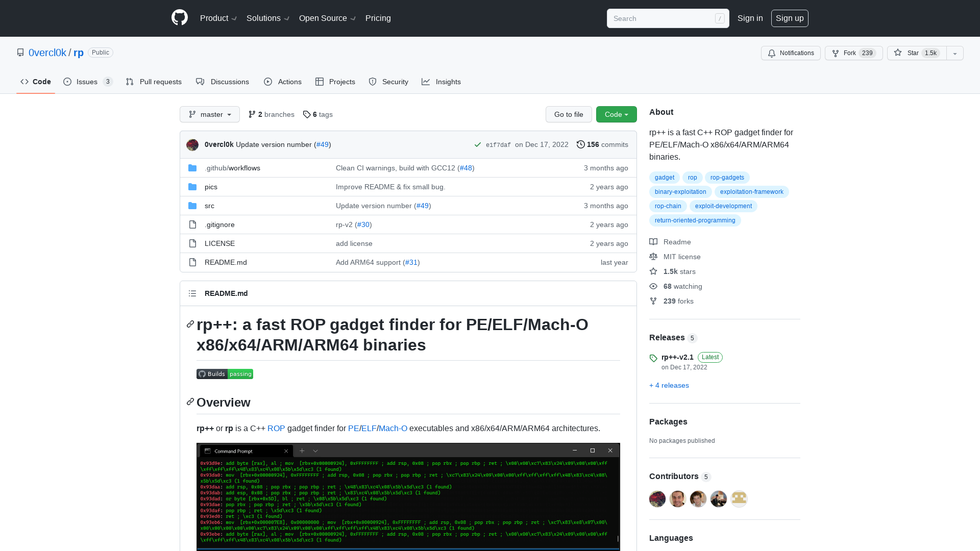Open the fifth contributor avatar

pyautogui.click(x=739, y=498)
